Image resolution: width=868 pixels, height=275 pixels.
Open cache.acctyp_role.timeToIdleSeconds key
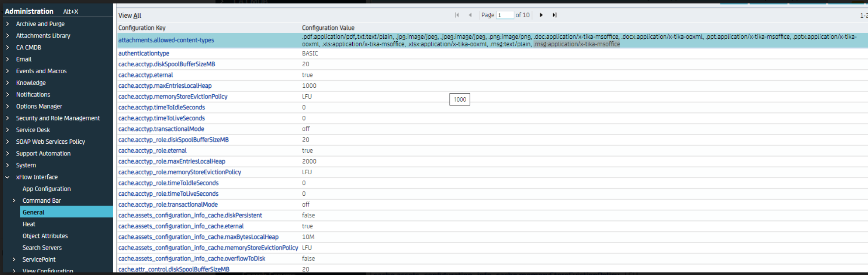(x=169, y=183)
